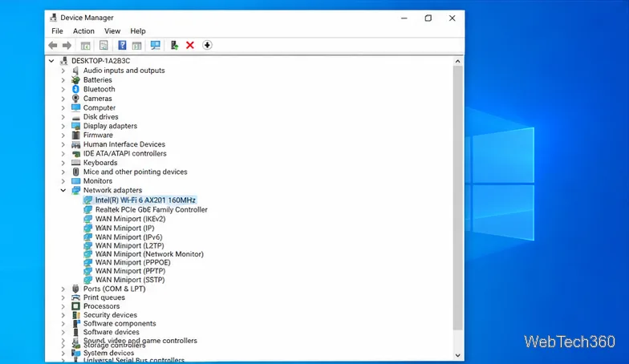Image resolution: width=629 pixels, height=364 pixels.
Task: Select WAN Miniport (PPPOE)
Action: pos(133,263)
